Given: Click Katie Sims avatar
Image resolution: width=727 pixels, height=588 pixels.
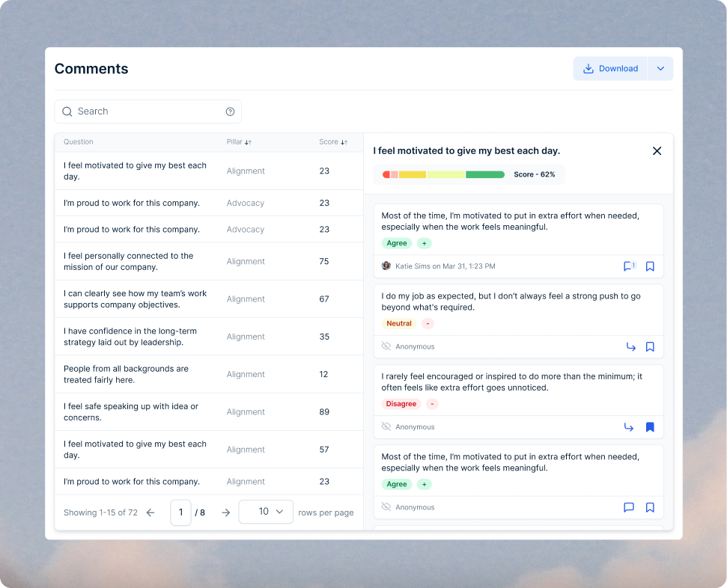Looking at the screenshot, I should [386, 266].
